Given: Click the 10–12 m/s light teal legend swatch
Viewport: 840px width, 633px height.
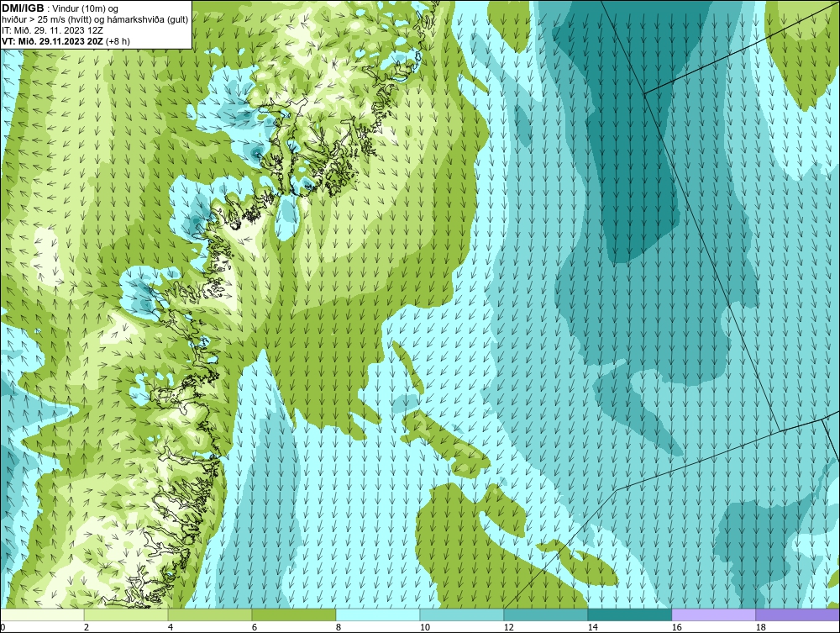Looking at the screenshot, I should (462, 615).
